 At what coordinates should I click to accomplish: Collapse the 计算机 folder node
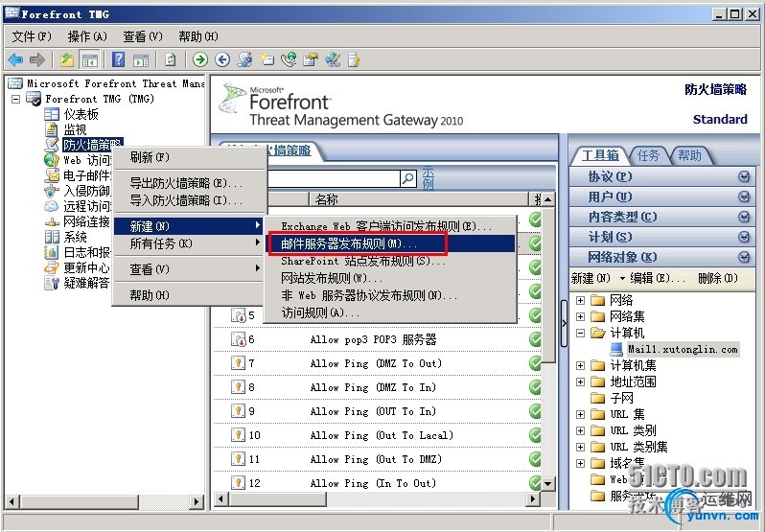(x=580, y=333)
